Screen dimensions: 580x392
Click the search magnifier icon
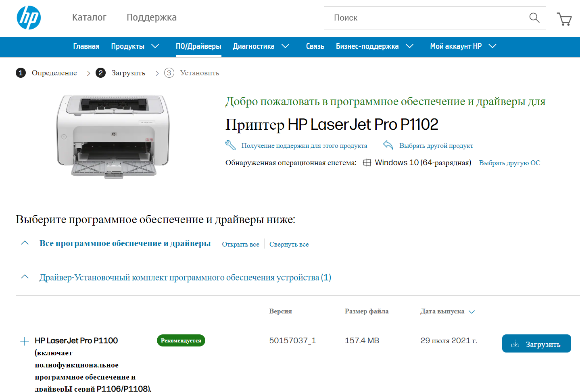(x=534, y=18)
